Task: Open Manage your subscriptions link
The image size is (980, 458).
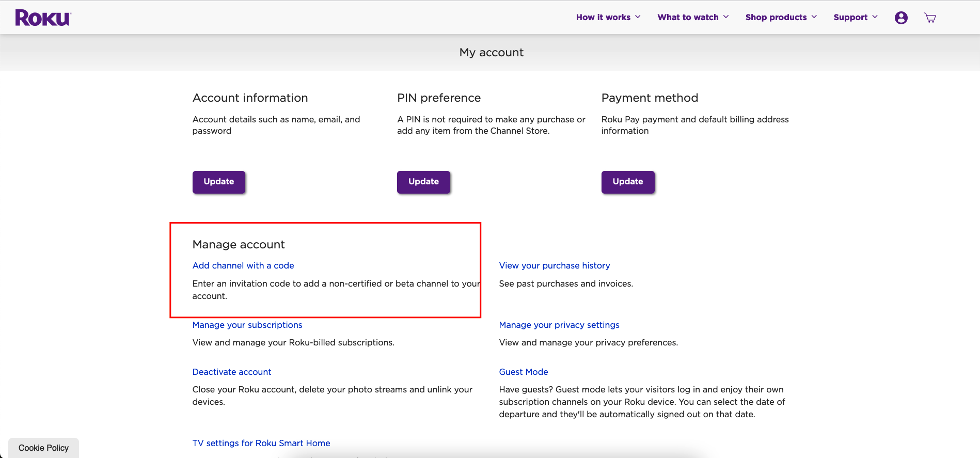Action: 247,325
